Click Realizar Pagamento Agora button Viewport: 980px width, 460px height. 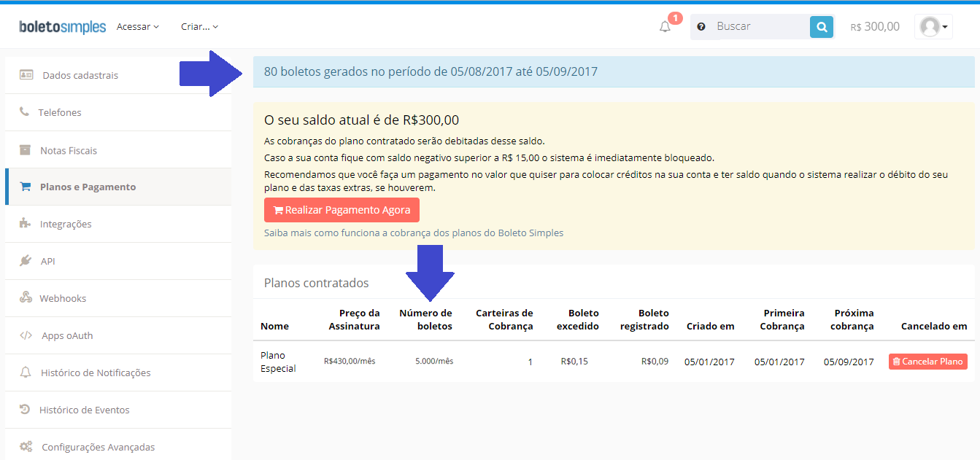(x=342, y=210)
